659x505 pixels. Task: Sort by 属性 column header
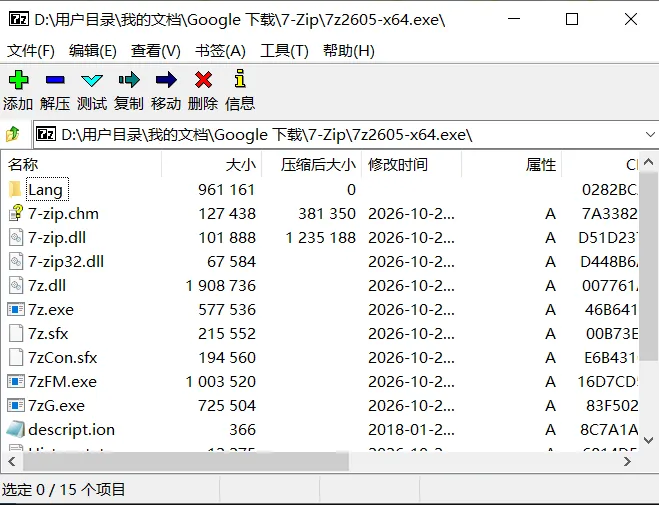click(x=511, y=165)
